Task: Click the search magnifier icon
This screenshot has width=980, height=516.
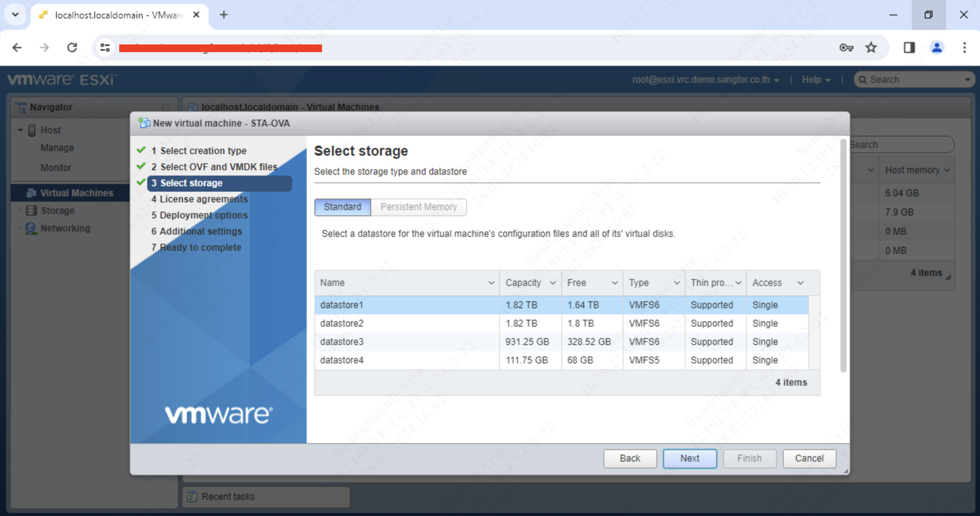Action: 863,79
